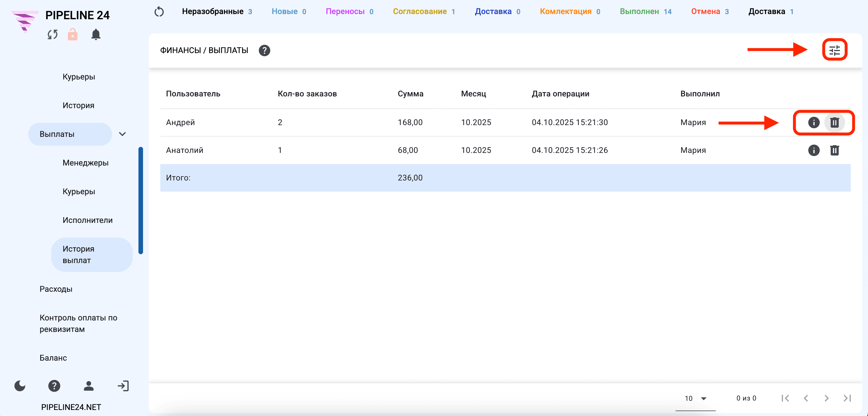868x416 pixels.
Task: Open the Переносы status tab
Action: tap(350, 11)
